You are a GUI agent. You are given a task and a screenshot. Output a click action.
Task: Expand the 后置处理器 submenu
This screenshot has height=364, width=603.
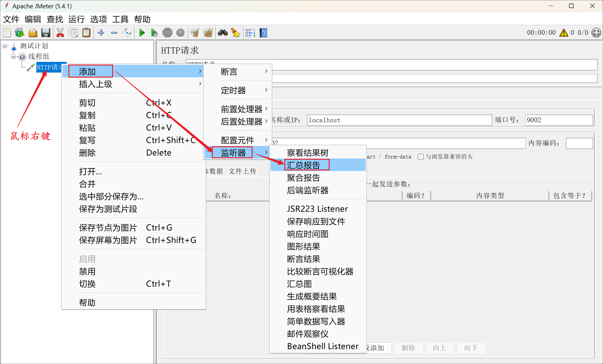coord(237,121)
